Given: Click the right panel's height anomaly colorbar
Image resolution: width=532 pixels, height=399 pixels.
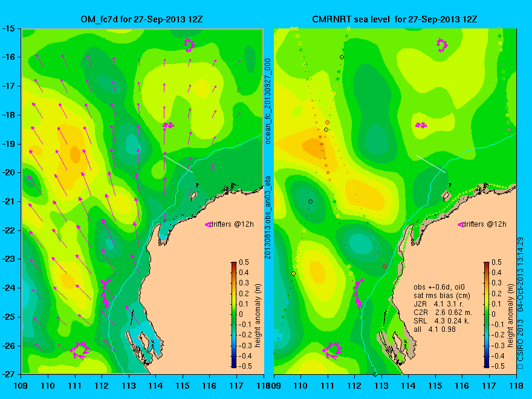Looking at the screenshot, I should pos(487,315).
